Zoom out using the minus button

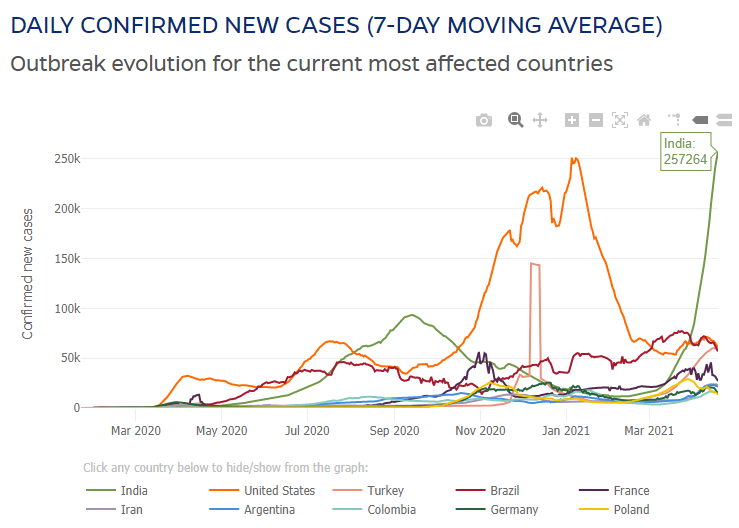[x=596, y=120]
